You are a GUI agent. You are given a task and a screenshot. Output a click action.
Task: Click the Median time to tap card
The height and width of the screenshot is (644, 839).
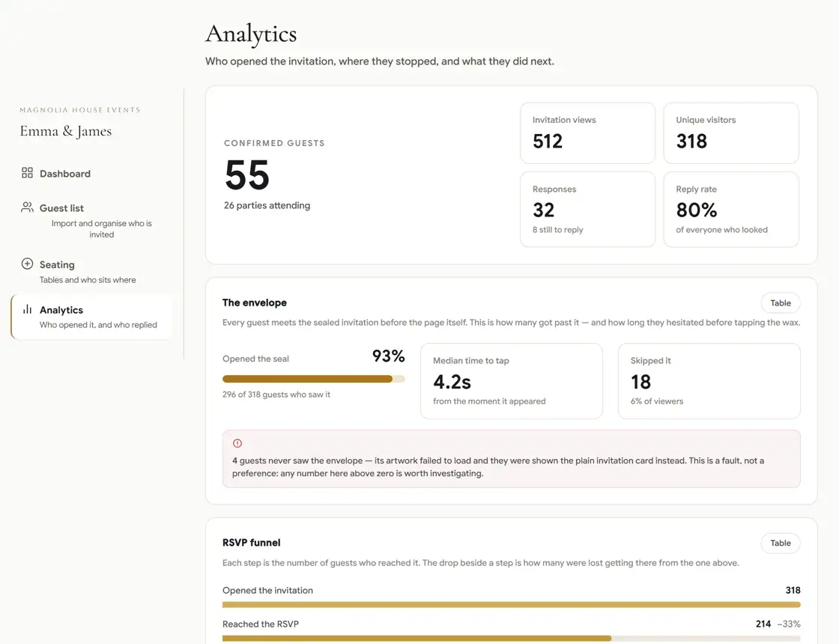pos(511,381)
